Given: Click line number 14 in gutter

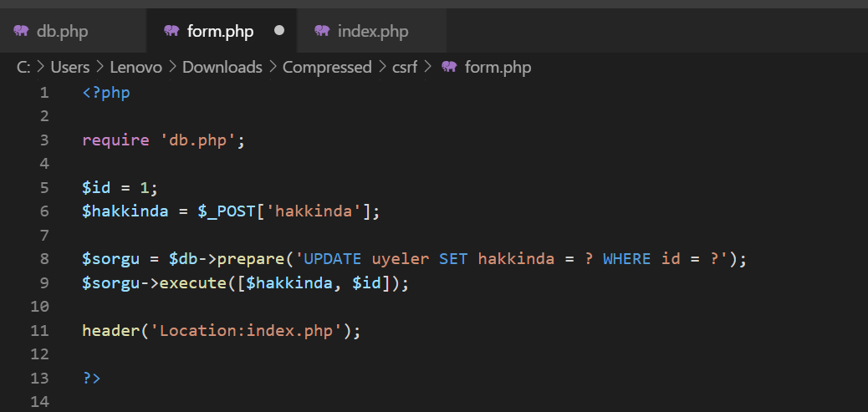Looking at the screenshot, I should tap(39, 401).
